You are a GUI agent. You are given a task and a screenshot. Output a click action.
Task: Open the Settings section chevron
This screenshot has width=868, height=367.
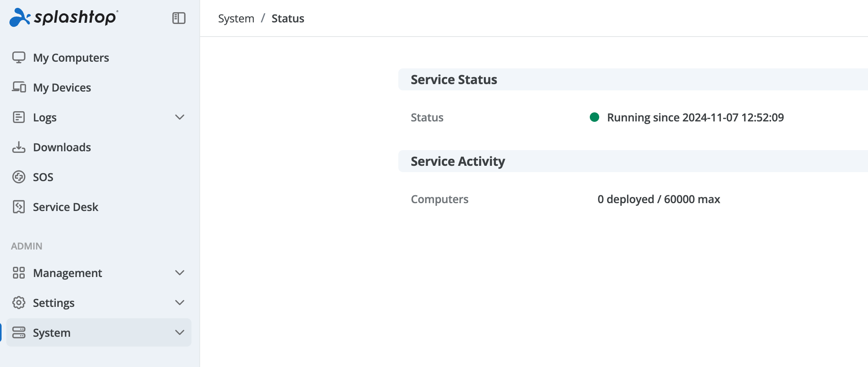[x=180, y=303]
